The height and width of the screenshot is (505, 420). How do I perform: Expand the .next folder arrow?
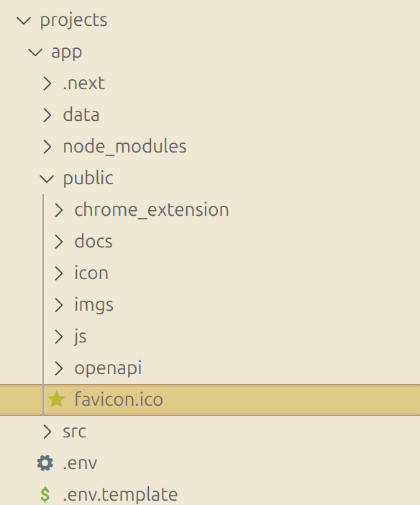pyautogui.click(x=47, y=83)
